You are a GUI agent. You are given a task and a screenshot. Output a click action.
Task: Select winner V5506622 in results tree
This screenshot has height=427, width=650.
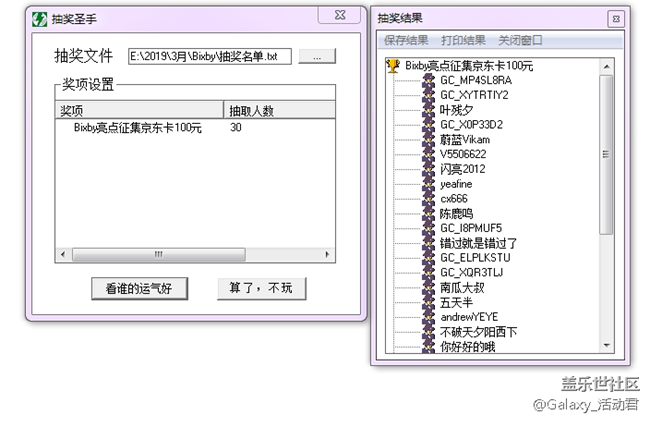pos(463,154)
